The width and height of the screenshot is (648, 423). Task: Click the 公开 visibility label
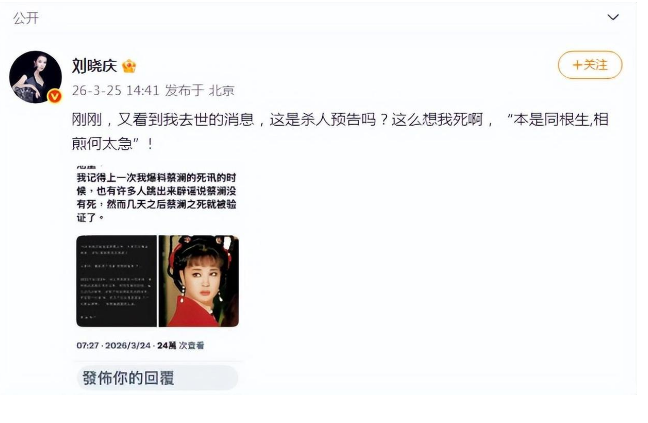tap(26, 18)
